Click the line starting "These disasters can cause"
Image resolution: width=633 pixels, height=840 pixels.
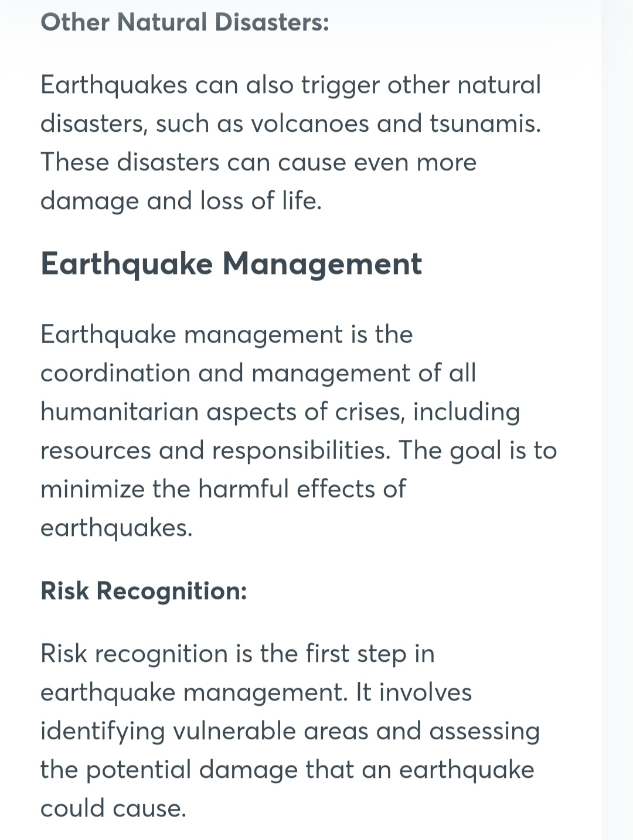(258, 162)
